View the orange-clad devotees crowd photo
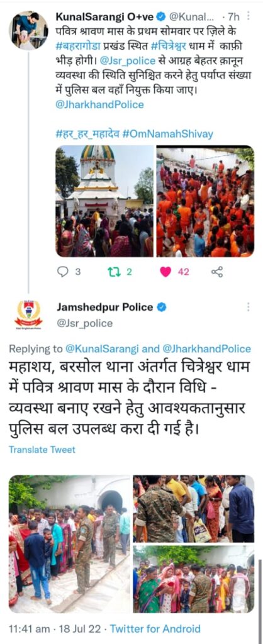This screenshot has width=263, height=644. [x=205, y=201]
